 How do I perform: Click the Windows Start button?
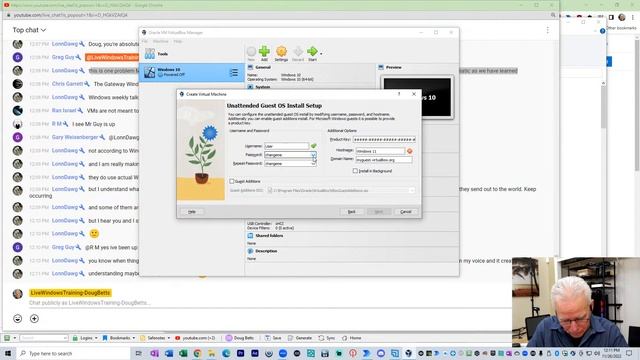pyautogui.click(x=8, y=353)
